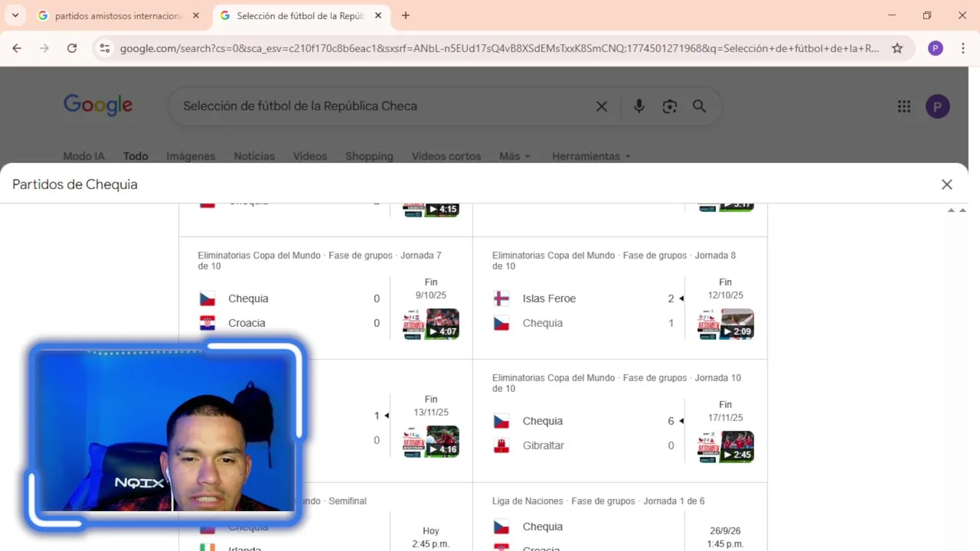The height and width of the screenshot is (551, 980).
Task: Click the Chequia flag in Gibraltar match
Action: [501, 421]
